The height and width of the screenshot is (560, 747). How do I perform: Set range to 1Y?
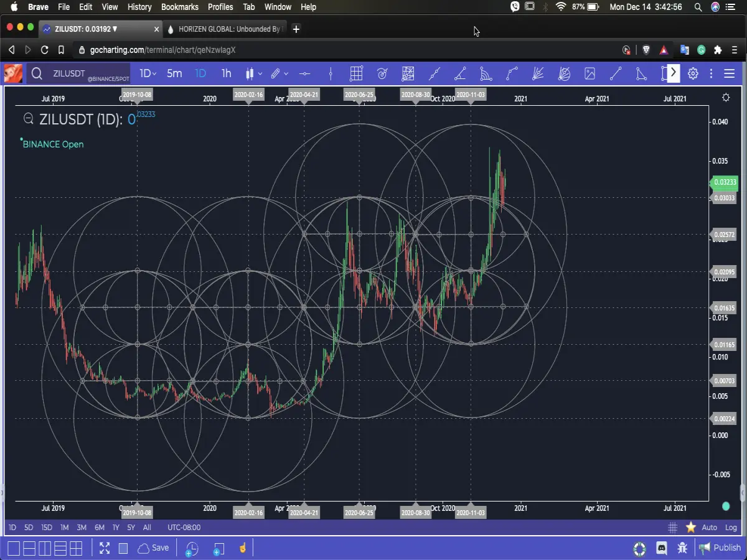[x=116, y=527]
